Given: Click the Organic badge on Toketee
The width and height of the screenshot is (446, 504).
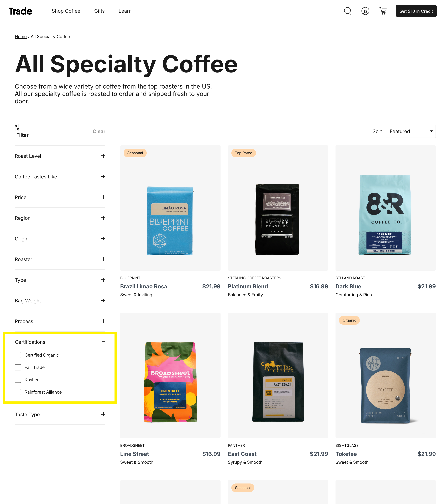Looking at the screenshot, I should (349, 320).
